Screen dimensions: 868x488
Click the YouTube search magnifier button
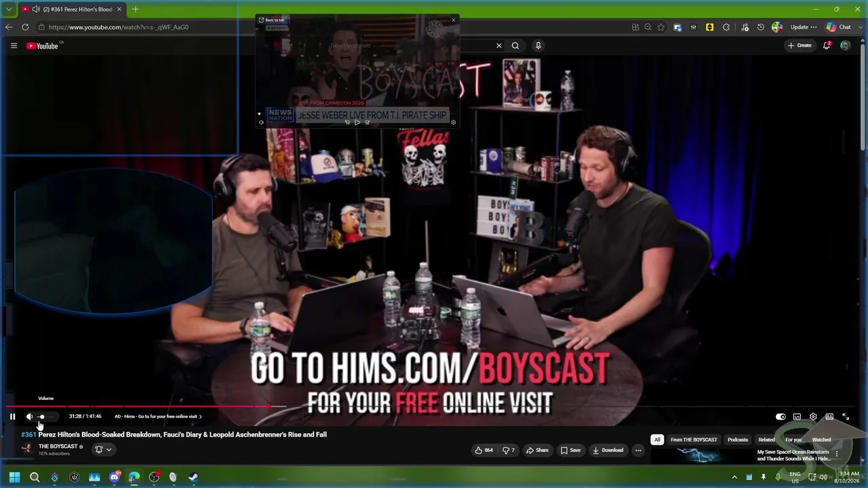(515, 45)
